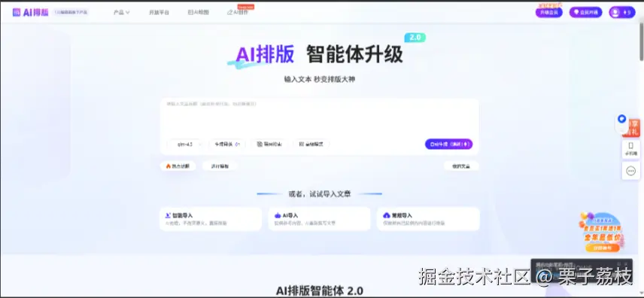Click the AI排版 logo
Image resolution: width=644 pixels, height=298 pixels.
coord(30,12)
